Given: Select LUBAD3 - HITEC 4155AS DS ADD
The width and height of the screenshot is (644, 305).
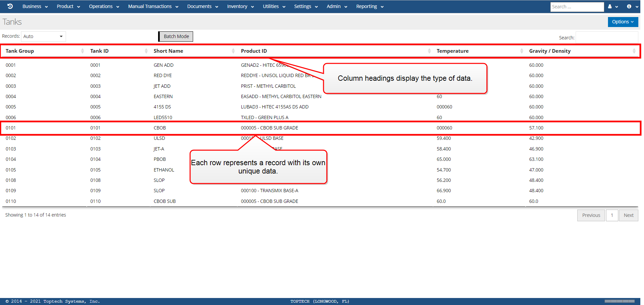Looking at the screenshot, I should (x=274, y=107).
